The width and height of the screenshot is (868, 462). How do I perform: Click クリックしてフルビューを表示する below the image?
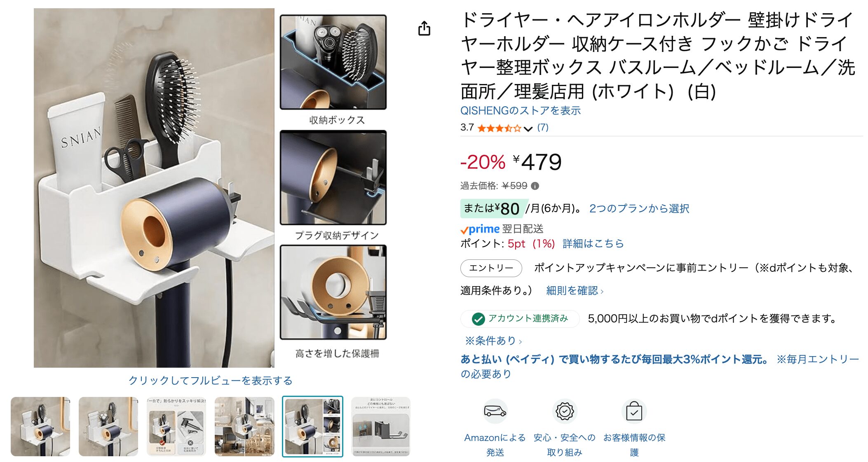(211, 380)
